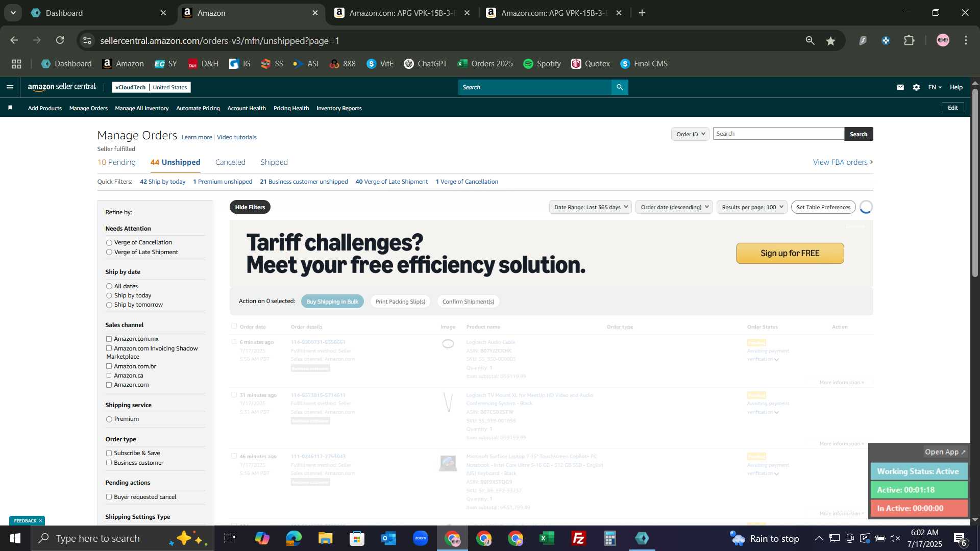
Task: Open Outlook from the taskbar
Action: pyautogui.click(x=389, y=538)
